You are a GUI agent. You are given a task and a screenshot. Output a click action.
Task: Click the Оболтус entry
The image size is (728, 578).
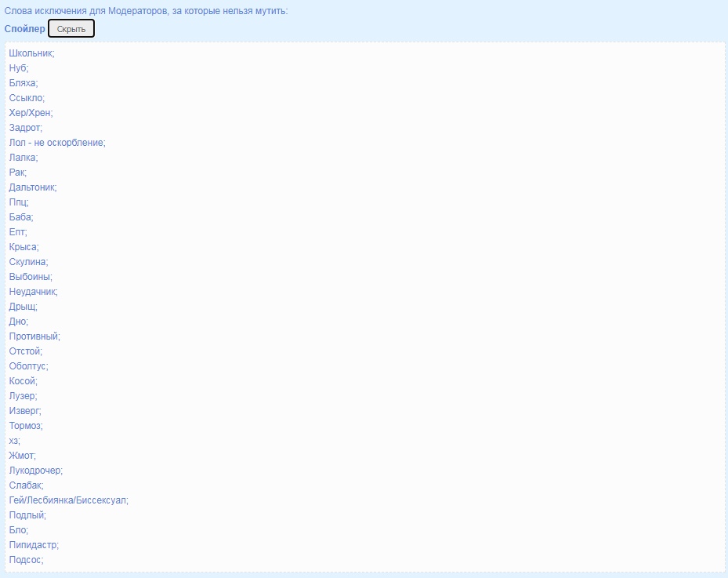coord(28,366)
